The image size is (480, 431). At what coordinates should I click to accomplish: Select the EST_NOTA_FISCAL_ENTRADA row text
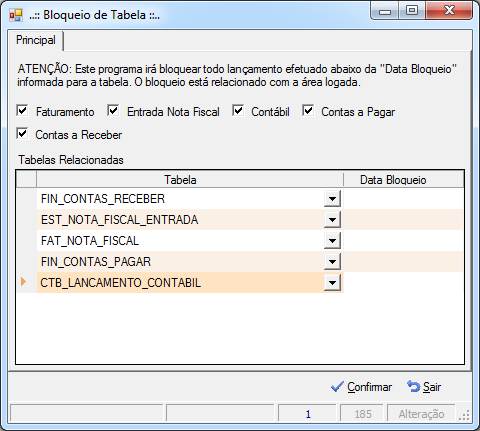point(120,220)
